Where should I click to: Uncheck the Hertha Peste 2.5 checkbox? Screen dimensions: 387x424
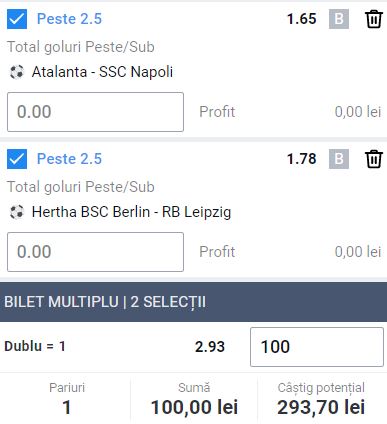[x=17, y=159]
